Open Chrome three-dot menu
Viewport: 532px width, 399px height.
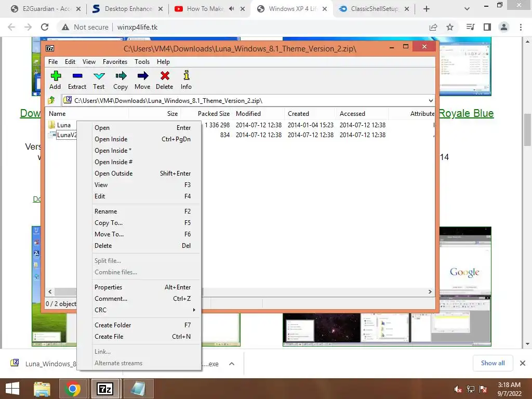[x=521, y=27]
